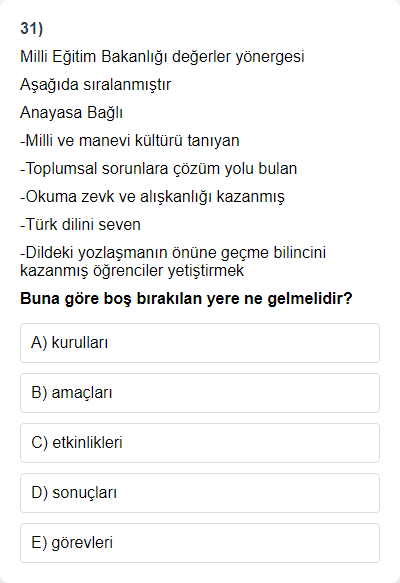Click the line '-Toplumsal sorunlara çözüm yolu bulan'
The height and width of the screenshot is (583, 400).
pyautogui.click(x=158, y=169)
